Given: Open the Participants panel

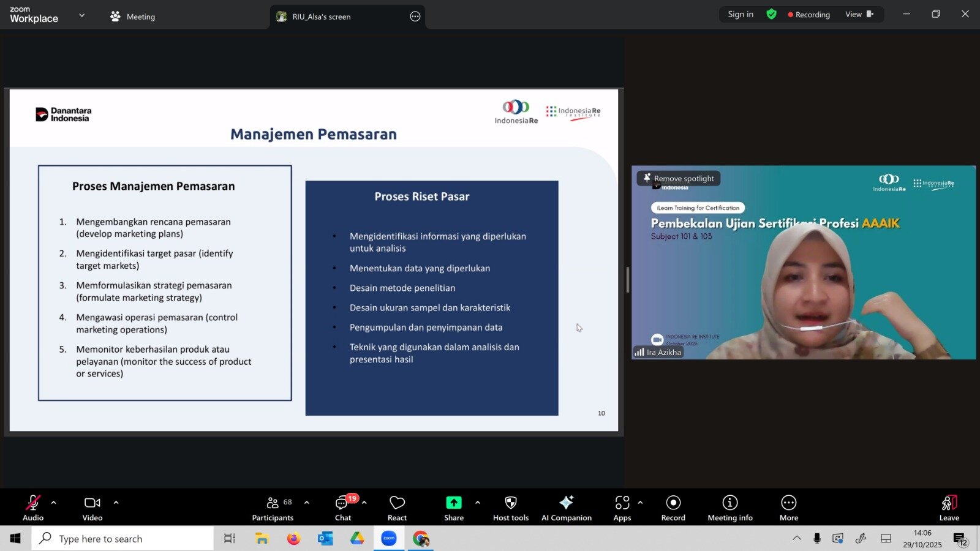Looking at the screenshot, I should [273, 508].
